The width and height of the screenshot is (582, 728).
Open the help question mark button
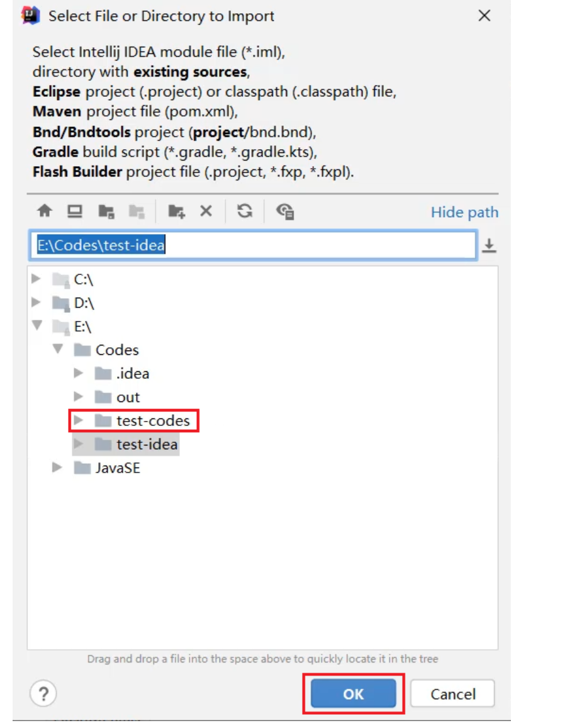(x=43, y=694)
